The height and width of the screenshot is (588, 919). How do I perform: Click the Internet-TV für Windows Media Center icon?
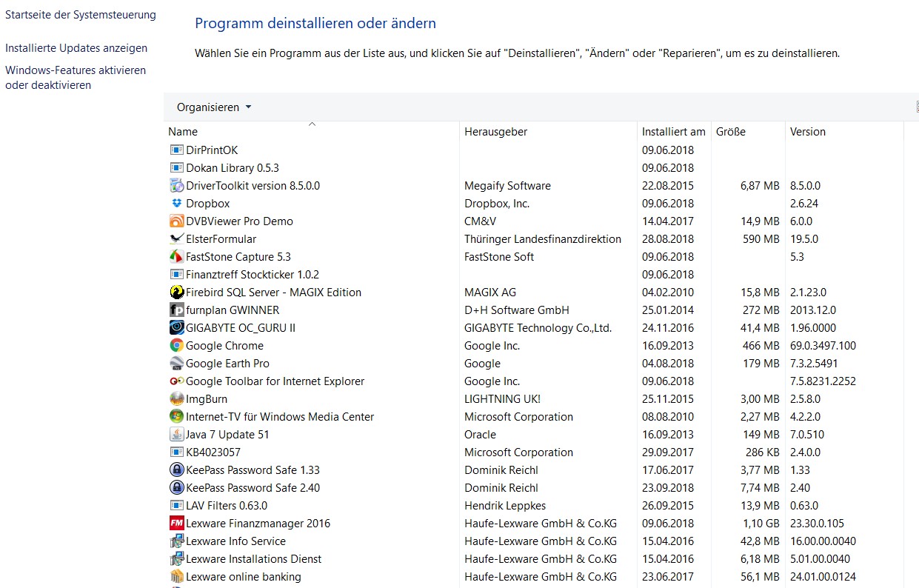click(176, 417)
